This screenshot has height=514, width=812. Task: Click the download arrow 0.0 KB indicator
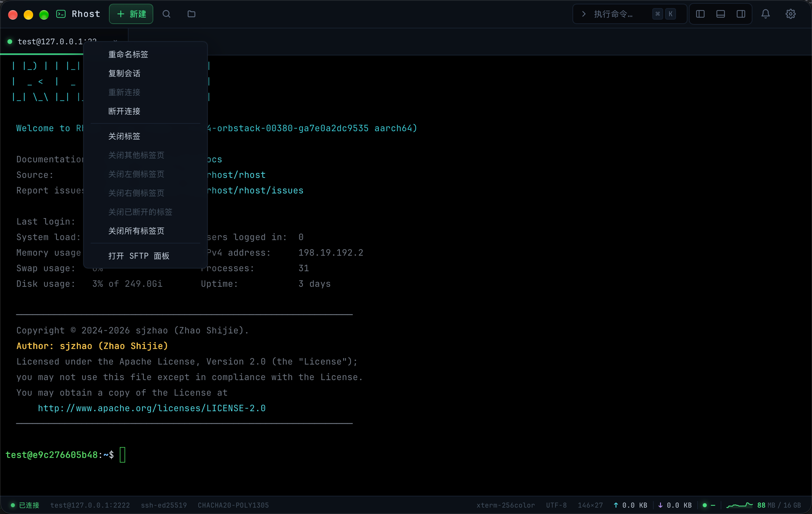point(675,505)
